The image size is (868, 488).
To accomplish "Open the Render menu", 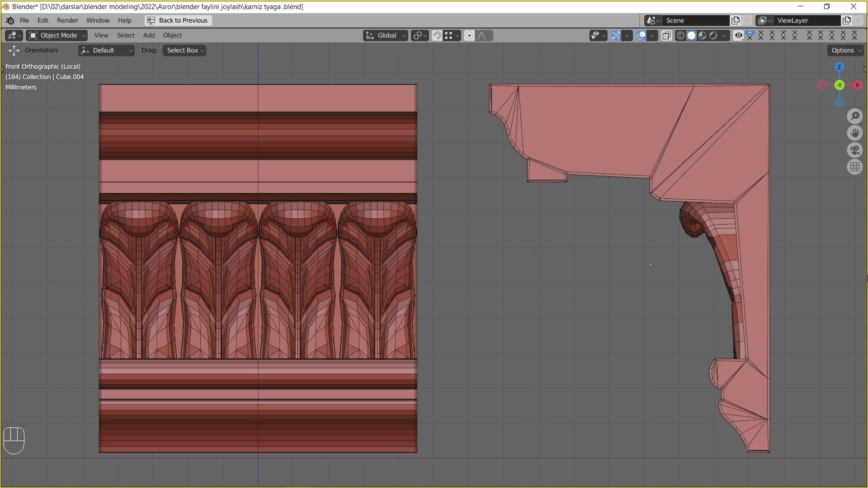I will (x=67, y=20).
